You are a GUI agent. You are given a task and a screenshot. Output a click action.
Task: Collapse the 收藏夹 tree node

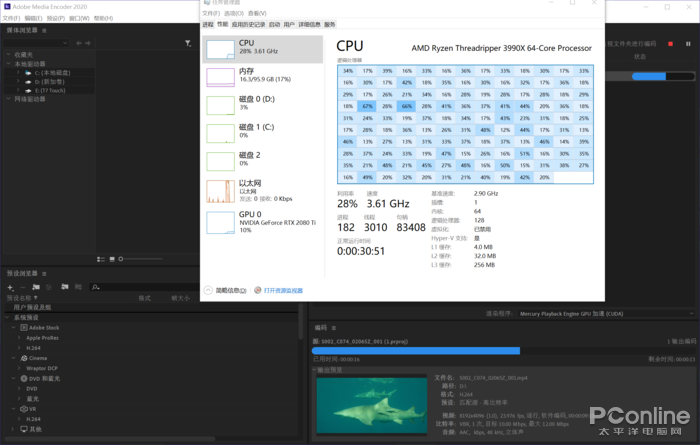point(8,54)
